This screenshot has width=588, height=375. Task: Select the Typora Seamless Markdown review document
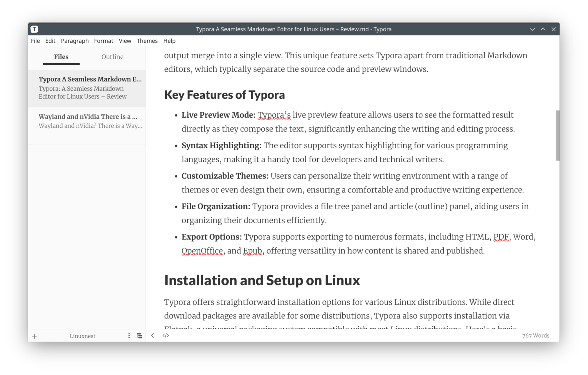[87, 88]
